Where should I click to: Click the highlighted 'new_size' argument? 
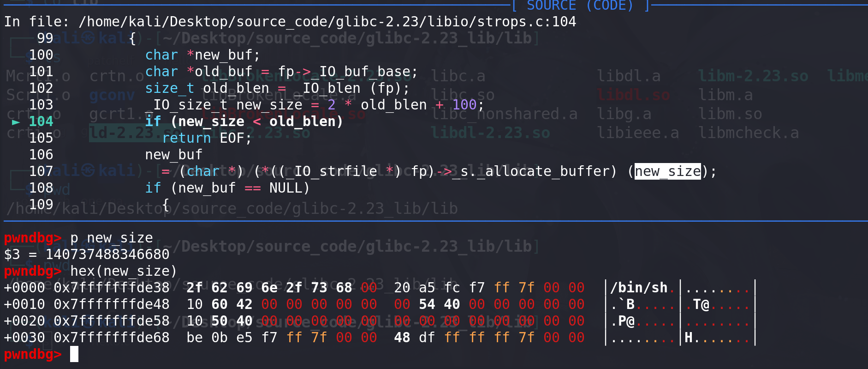[668, 171]
